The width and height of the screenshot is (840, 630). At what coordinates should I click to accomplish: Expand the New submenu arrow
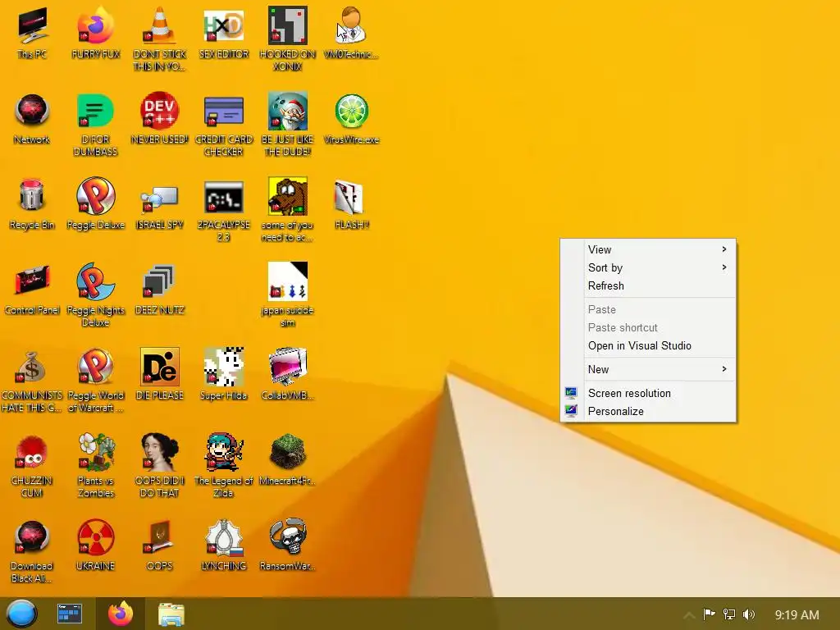click(x=724, y=369)
